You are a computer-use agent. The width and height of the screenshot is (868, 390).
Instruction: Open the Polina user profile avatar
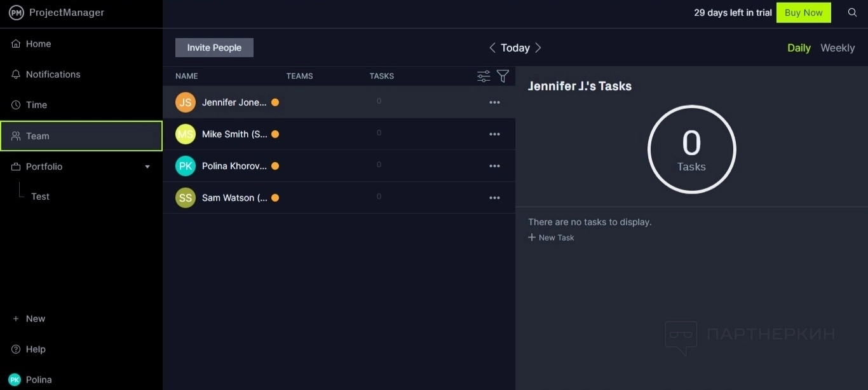[15, 380]
